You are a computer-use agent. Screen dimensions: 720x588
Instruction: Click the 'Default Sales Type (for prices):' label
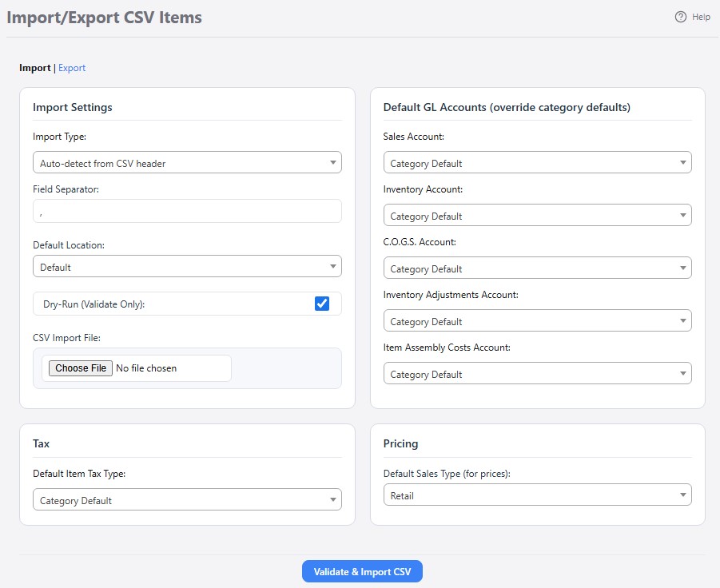(x=447, y=474)
